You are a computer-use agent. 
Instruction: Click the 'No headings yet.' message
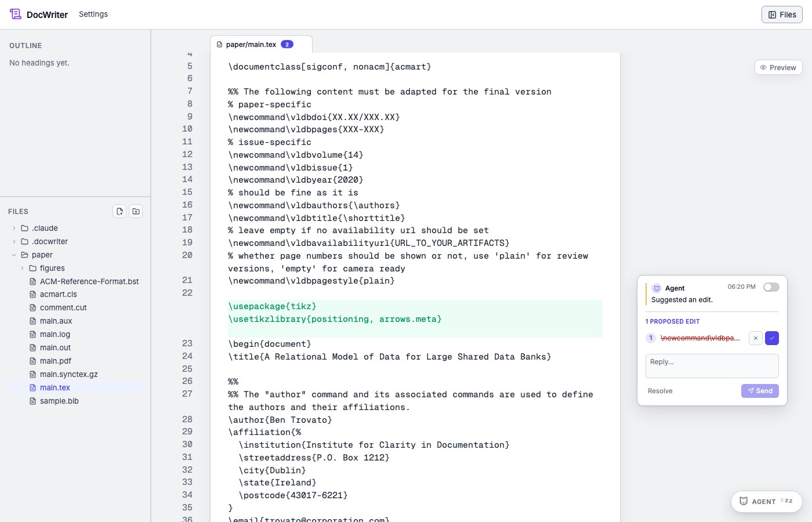[39, 63]
